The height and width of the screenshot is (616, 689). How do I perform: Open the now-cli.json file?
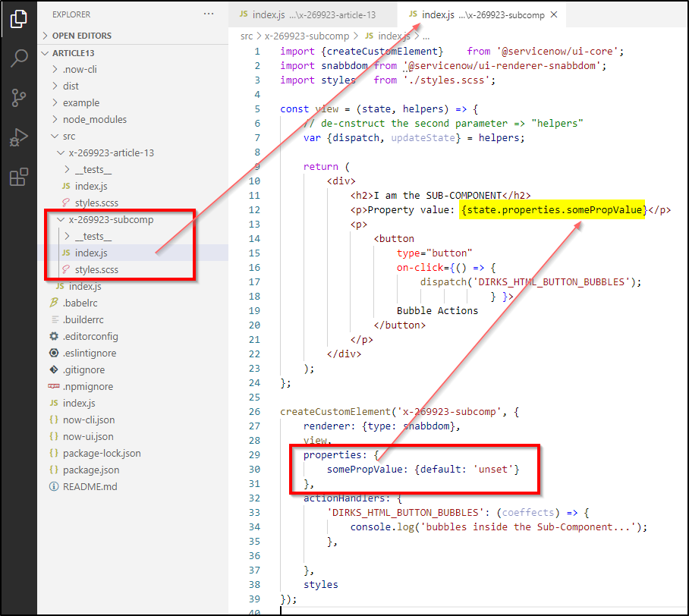(89, 420)
